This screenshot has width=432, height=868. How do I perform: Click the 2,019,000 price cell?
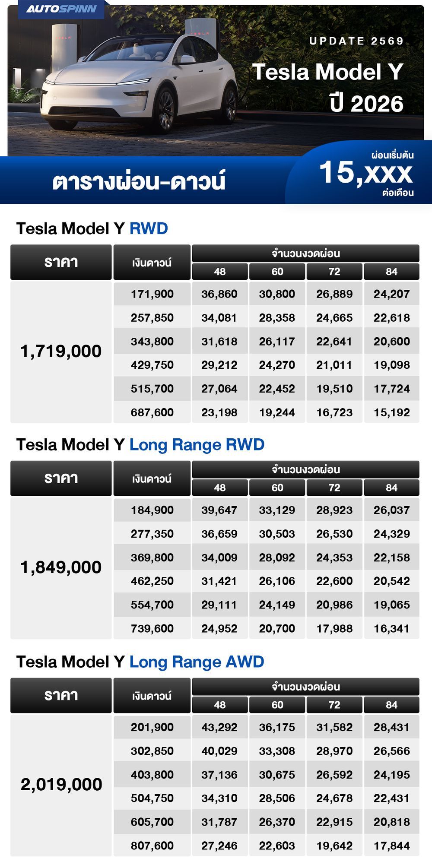click(61, 784)
